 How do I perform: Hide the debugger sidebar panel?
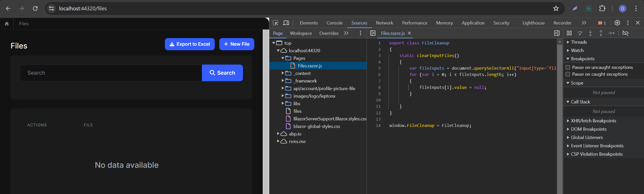pos(557,33)
